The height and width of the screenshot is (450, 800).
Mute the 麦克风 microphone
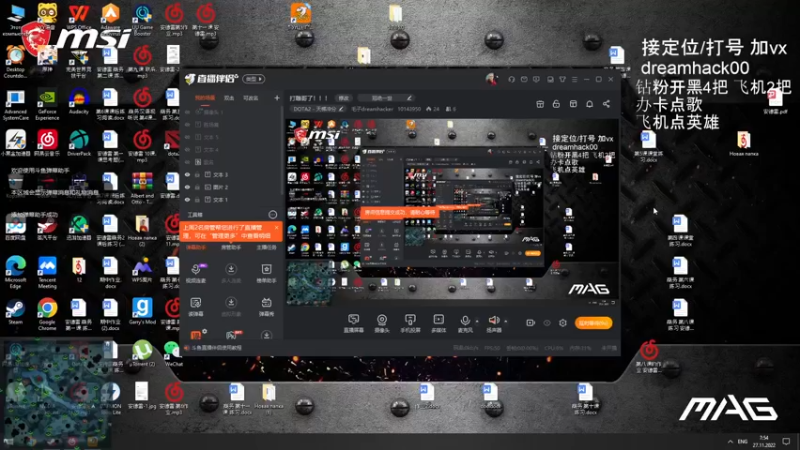click(x=465, y=323)
